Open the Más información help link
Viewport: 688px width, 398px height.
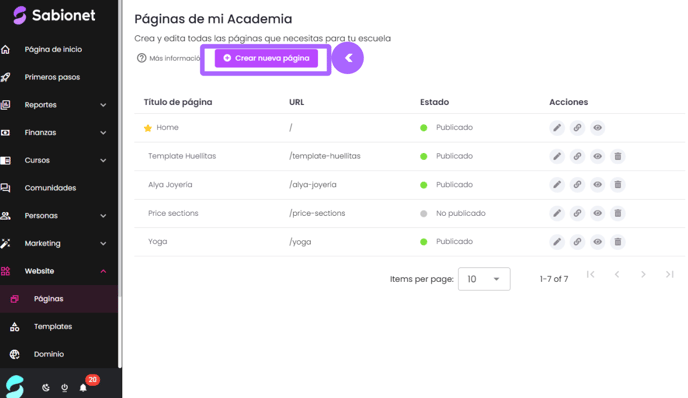pos(168,58)
